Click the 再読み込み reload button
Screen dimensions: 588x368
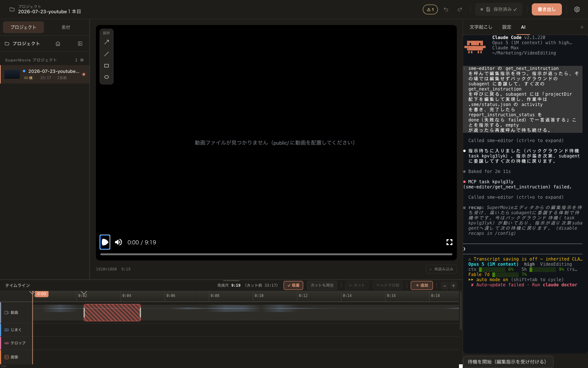tap(441, 269)
